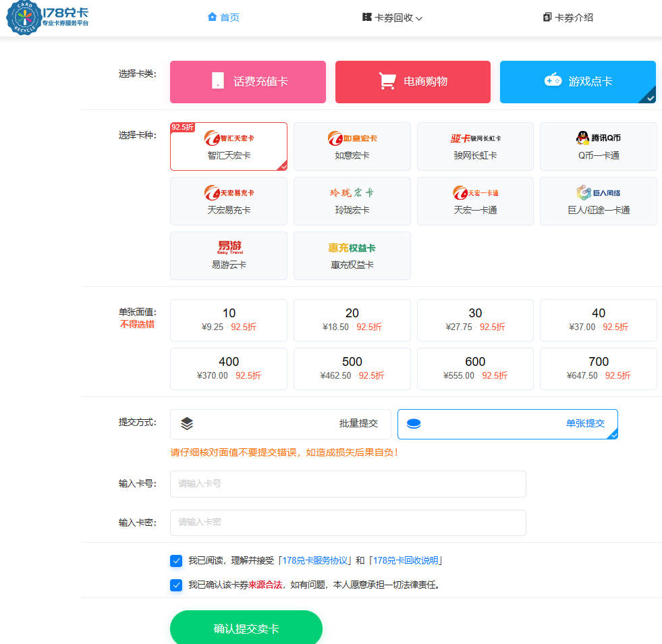The width and height of the screenshot is (662, 644).
Task: Select the 话费充值卡 card category
Action: click(248, 82)
